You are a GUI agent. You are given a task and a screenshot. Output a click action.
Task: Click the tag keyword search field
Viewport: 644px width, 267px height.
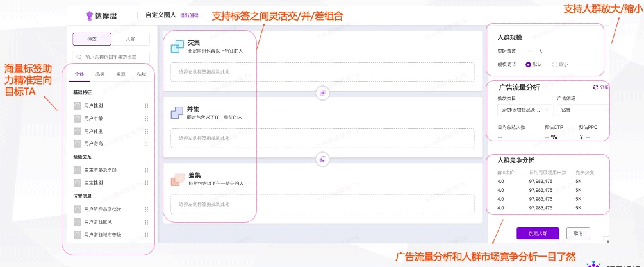[x=112, y=57]
